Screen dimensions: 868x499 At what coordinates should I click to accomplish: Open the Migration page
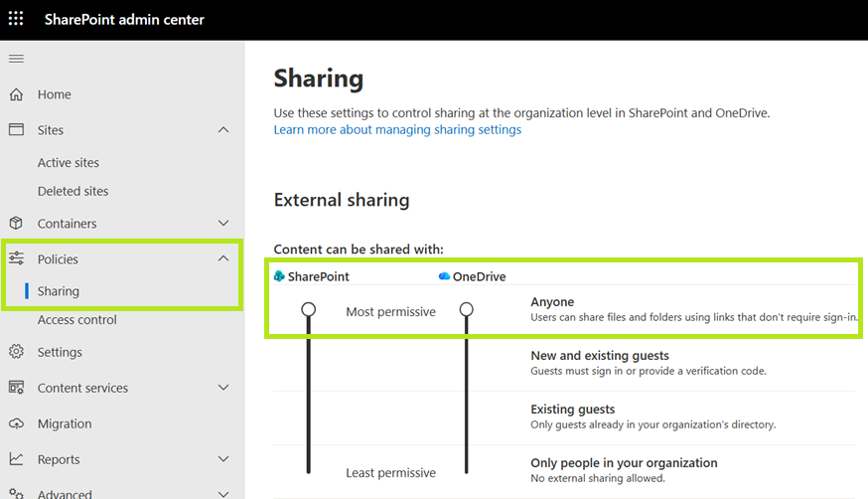point(65,423)
